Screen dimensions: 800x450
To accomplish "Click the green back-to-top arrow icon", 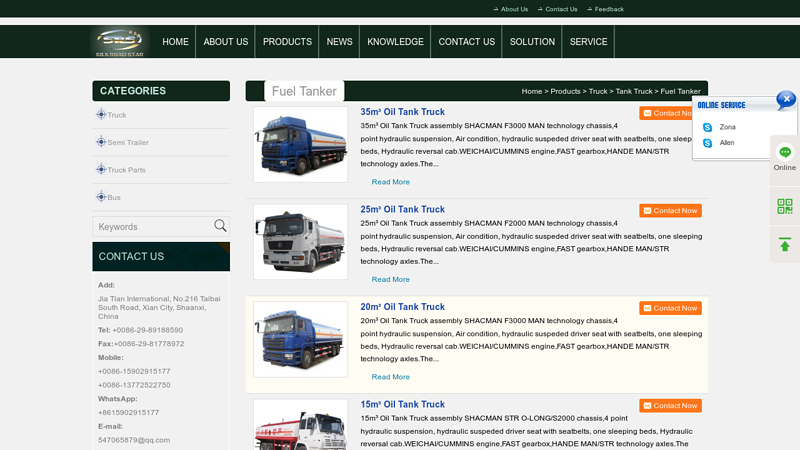I will pos(785,244).
